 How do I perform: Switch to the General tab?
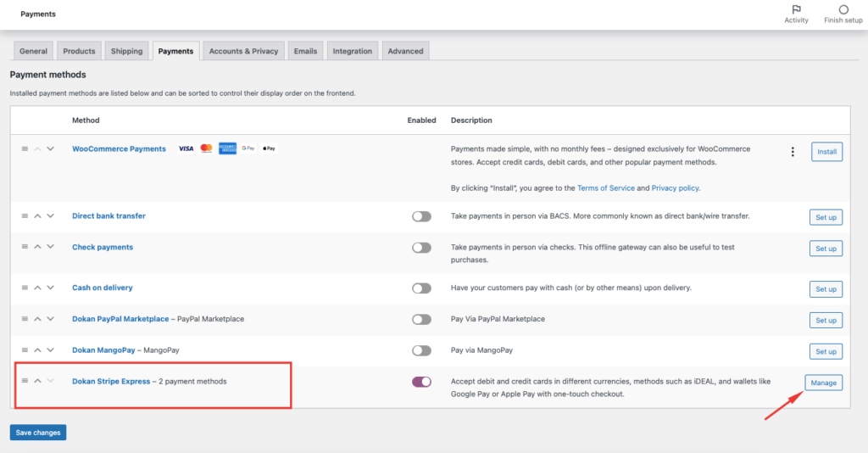click(x=33, y=51)
